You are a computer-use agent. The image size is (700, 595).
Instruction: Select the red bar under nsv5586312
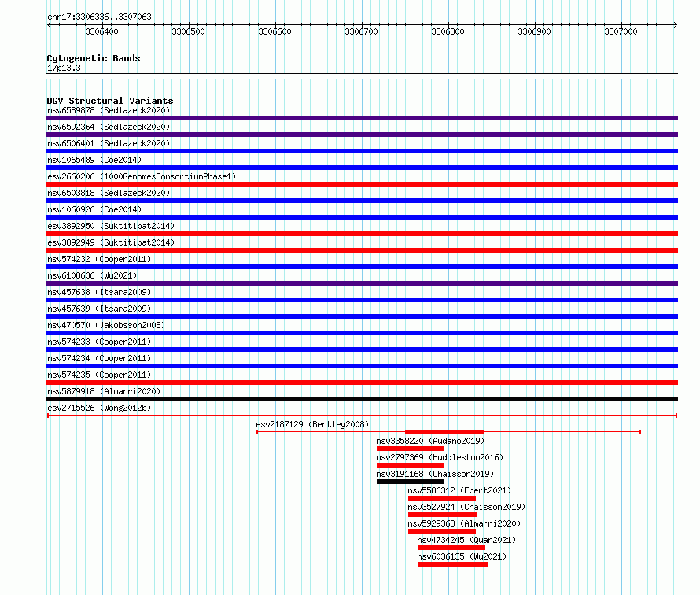point(442,498)
